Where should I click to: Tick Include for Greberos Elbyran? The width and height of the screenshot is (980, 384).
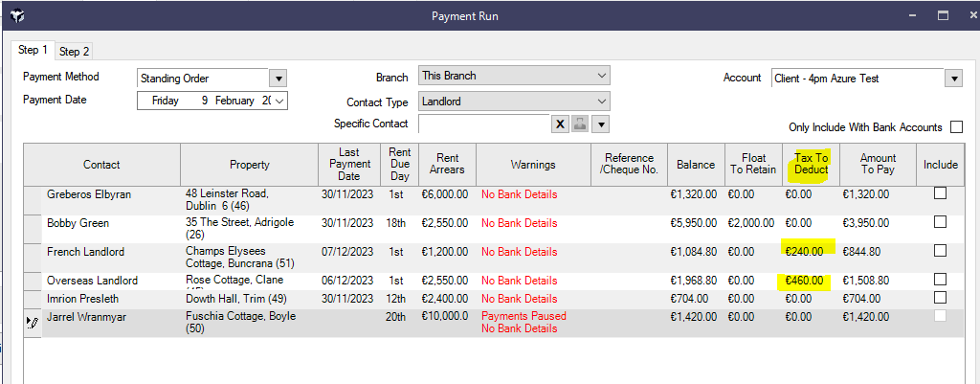(940, 193)
